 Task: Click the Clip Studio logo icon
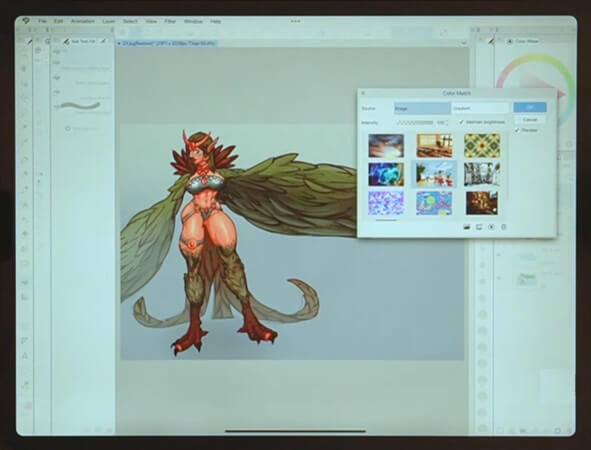(26, 21)
